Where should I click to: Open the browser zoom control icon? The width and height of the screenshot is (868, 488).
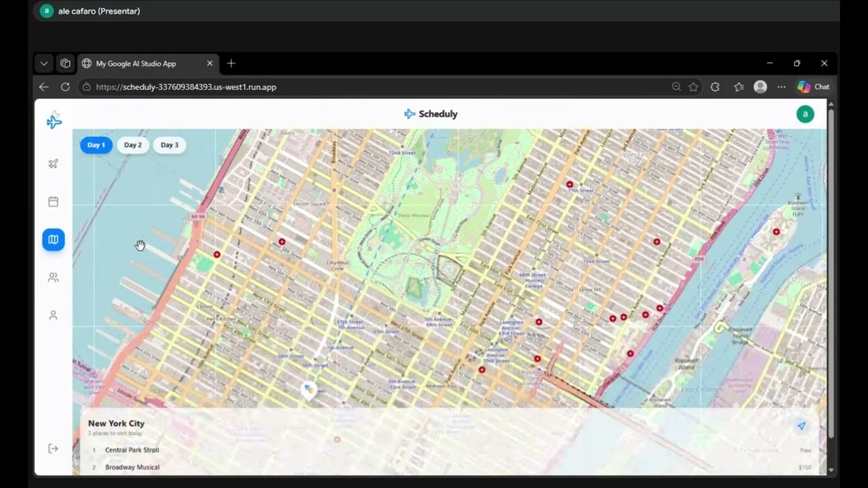point(676,87)
